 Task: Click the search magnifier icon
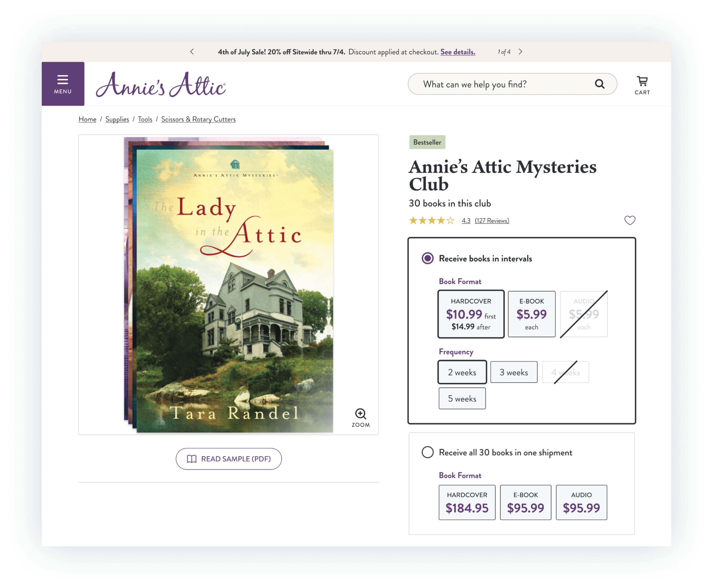click(600, 84)
